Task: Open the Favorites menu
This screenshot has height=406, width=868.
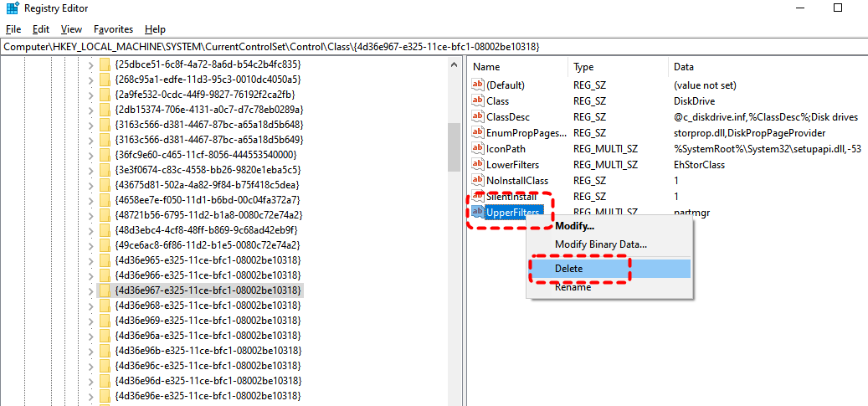Action: pos(113,28)
